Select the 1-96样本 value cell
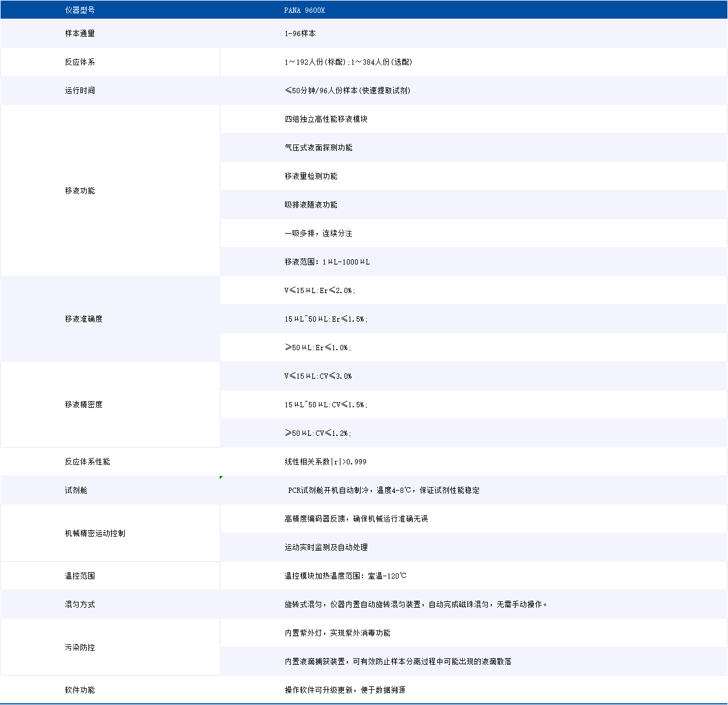728x705 pixels. click(297, 33)
